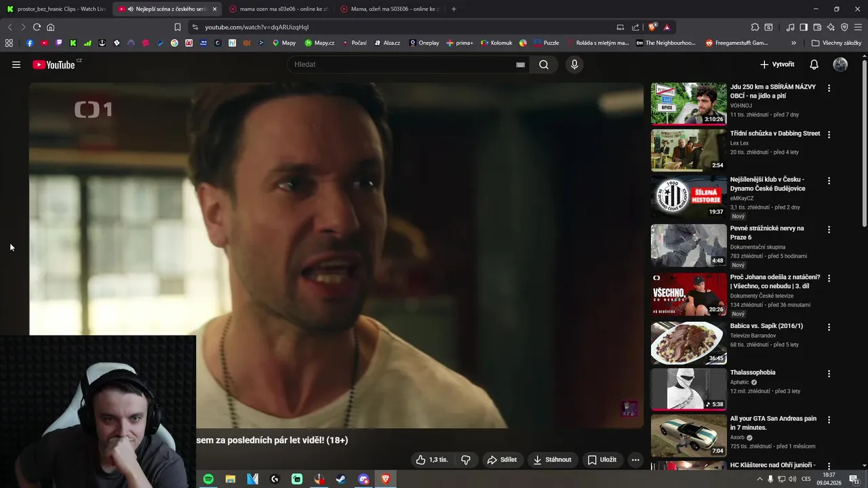Screen dimensions: 868x488
Task: Open File Explorer from the taskbar
Action: (x=231, y=479)
